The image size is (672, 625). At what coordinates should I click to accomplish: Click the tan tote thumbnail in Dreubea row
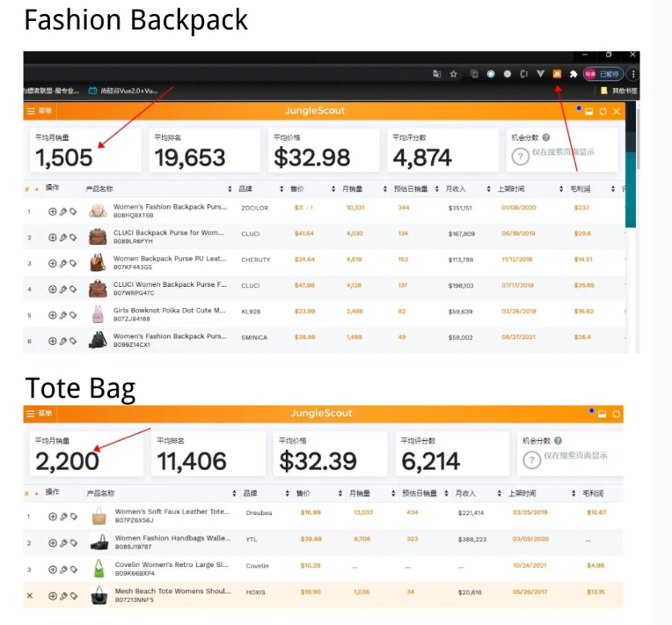[99, 516]
